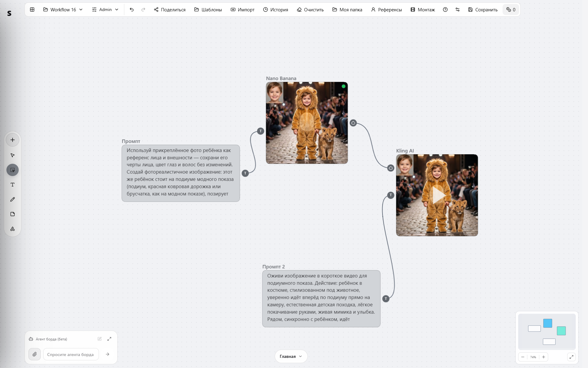Open the Nano Banana generated image

coord(307,123)
